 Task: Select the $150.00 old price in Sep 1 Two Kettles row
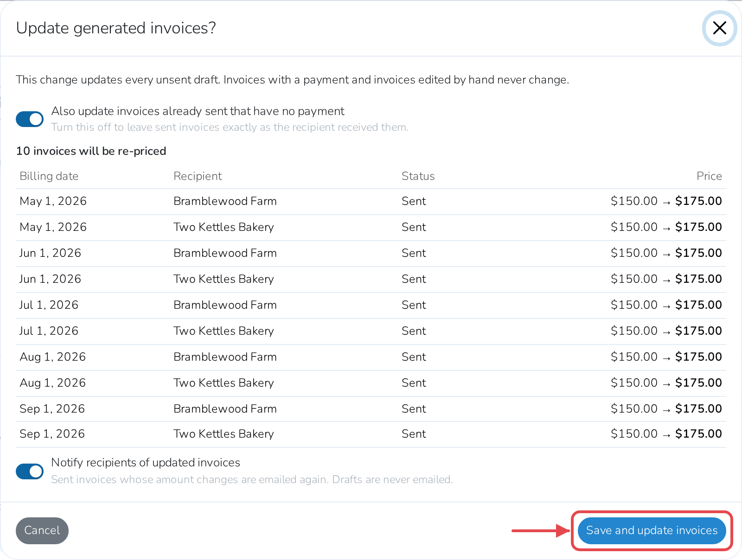[x=634, y=434]
